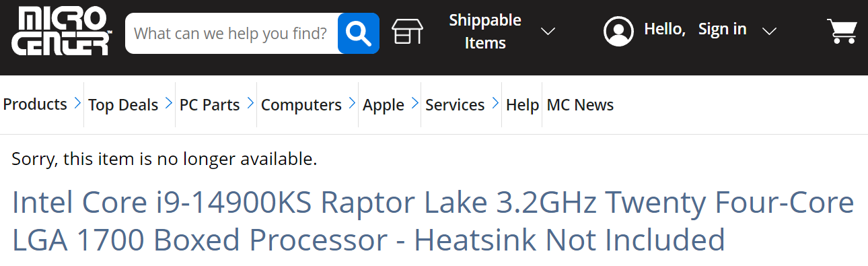Open the Products menu
Screen dimensions: 868x266
pos(35,104)
